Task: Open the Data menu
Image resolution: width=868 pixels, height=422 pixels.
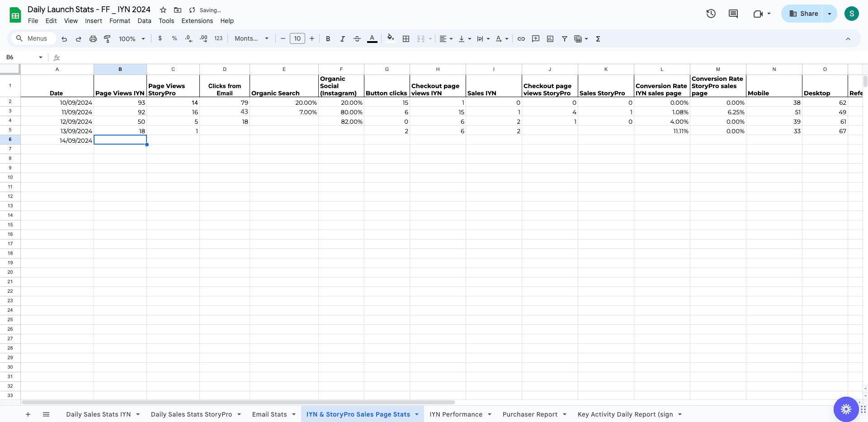Action: coord(145,21)
